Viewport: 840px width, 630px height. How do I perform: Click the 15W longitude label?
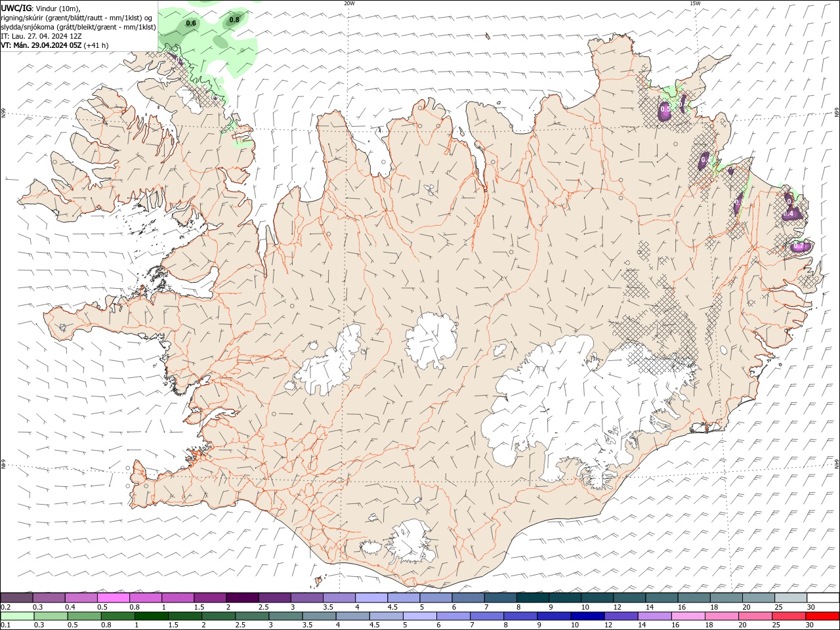point(695,3)
